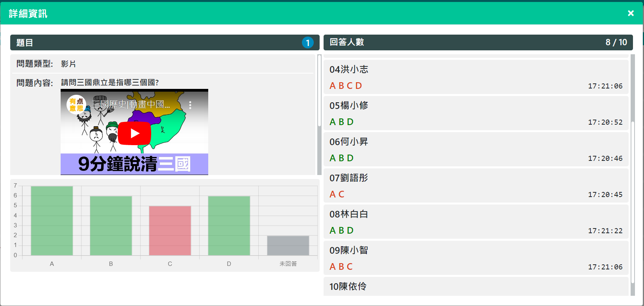Select the 10陳依伶 response row
This screenshot has width=644, height=306.
(x=476, y=286)
